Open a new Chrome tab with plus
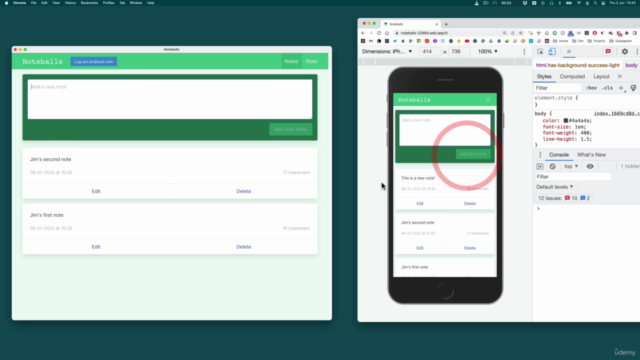Viewport: 640px width, 360px height. click(x=446, y=24)
